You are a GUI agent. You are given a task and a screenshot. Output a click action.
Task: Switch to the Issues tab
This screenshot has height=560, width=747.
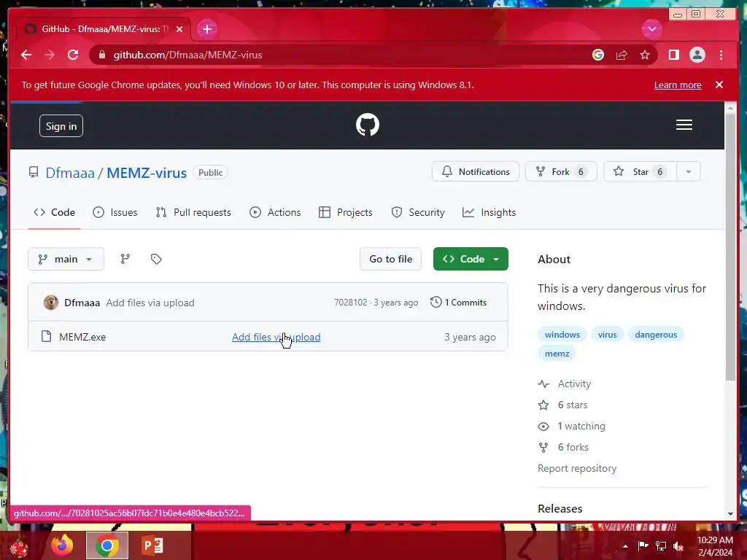115,212
